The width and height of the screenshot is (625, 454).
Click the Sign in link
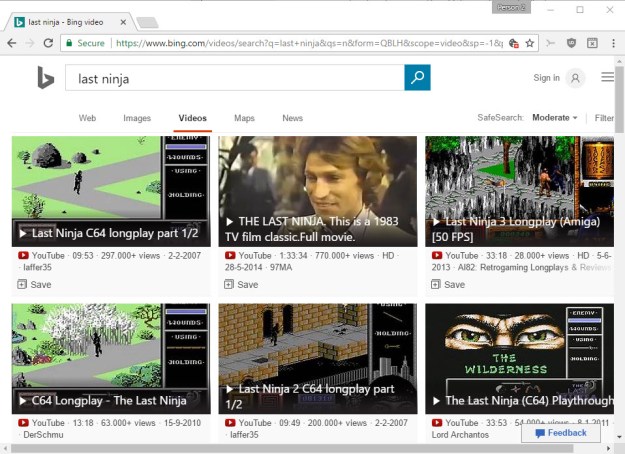coord(546,78)
